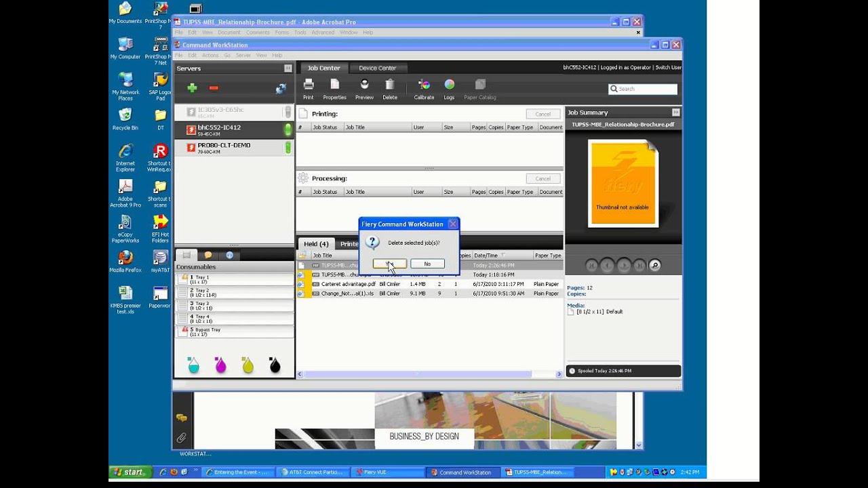Click the Delete trash can icon
Image resolution: width=868 pixels, height=488 pixels.
pos(390,89)
